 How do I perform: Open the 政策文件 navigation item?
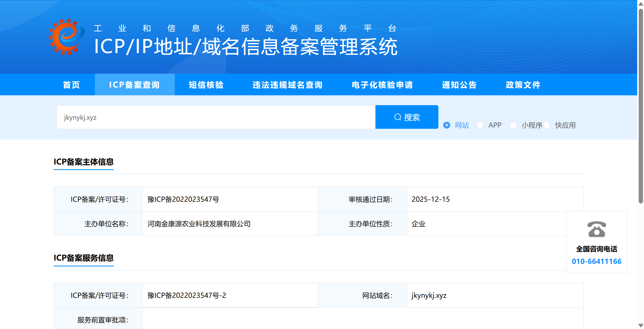523,85
